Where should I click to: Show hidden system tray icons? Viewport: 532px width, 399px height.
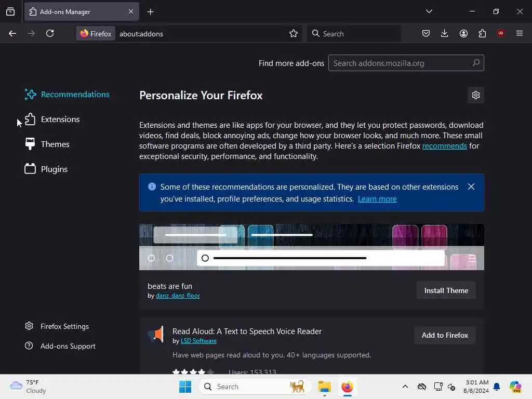pos(405,387)
